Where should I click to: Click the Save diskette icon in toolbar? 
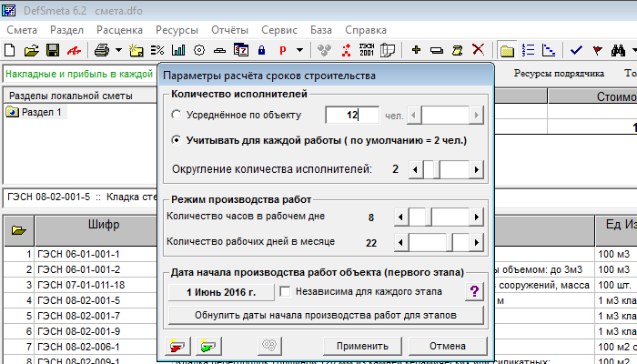(x=51, y=49)
